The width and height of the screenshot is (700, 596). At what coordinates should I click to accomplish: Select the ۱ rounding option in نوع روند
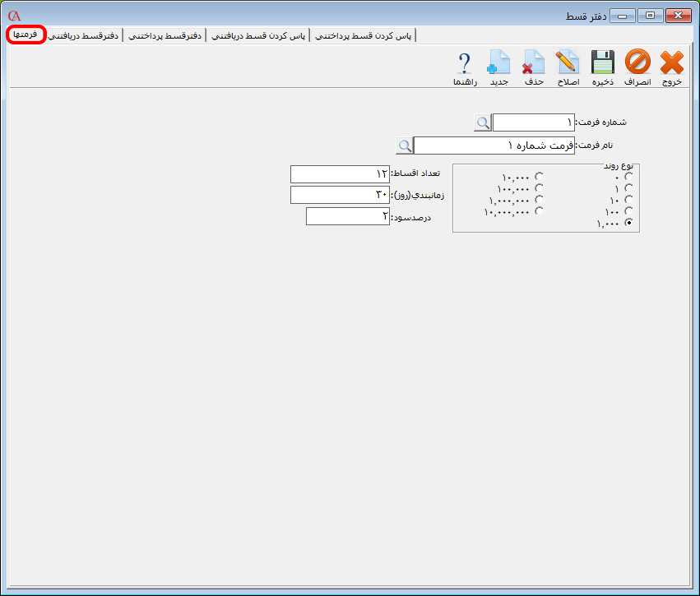628,187
